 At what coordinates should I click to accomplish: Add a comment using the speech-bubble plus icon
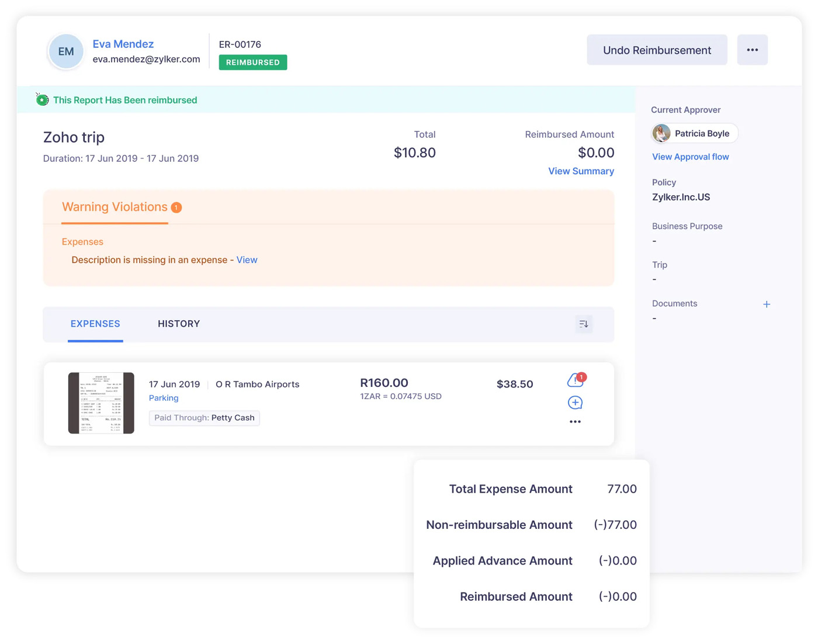[574, 402]
